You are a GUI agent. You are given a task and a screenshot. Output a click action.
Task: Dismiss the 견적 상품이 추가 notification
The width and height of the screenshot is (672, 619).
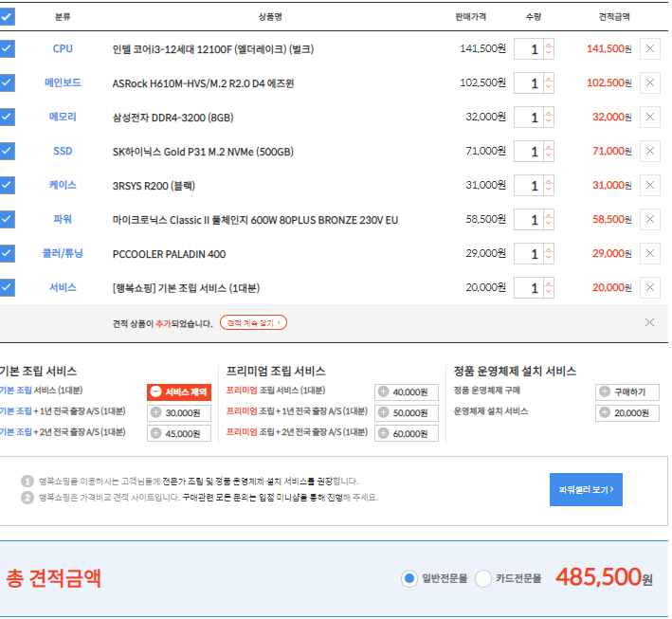pos(649,322)
